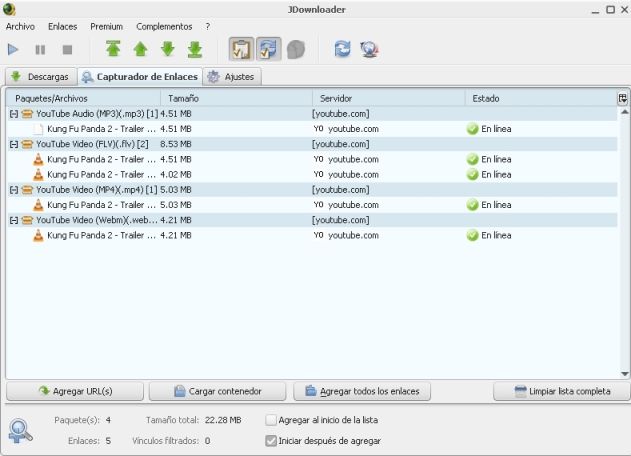This screenshot has width=631, height=456.
Task: Click VLC cone icon of 5.03 MB file
Action: click(38, 205)
